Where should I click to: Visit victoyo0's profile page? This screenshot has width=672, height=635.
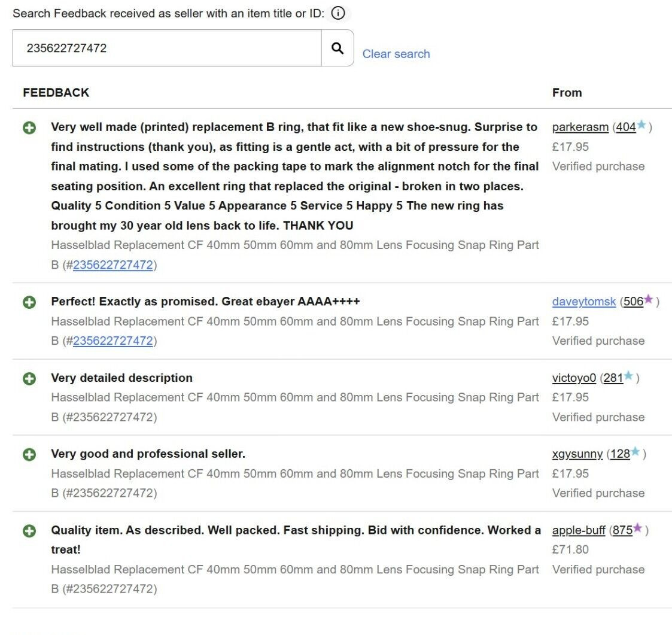(574, 378)
